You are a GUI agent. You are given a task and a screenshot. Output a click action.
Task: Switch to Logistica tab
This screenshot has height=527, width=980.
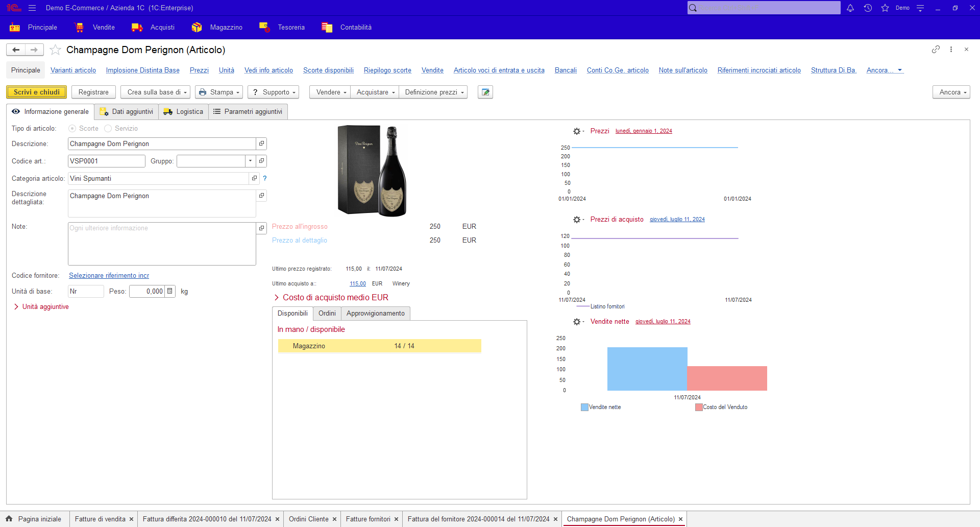tap(184, 112)
